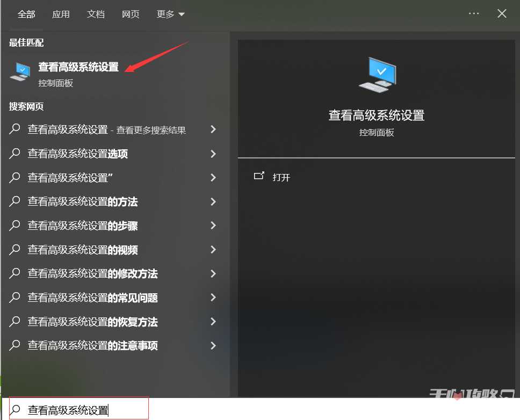The width and height of the screenshot is (520, 420).
Task: Click the open-window icon beside 打开
Action: coord(259,176)
